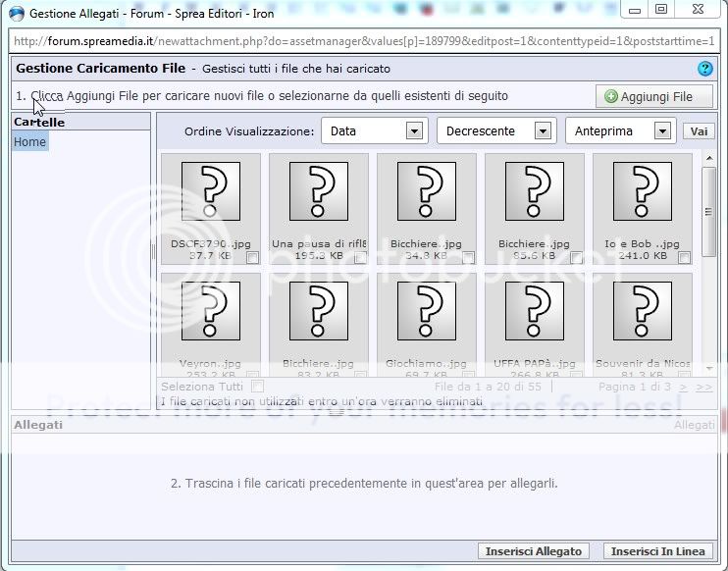Tick the checkbox for DSCF3790..jpg

coord(253,257)
